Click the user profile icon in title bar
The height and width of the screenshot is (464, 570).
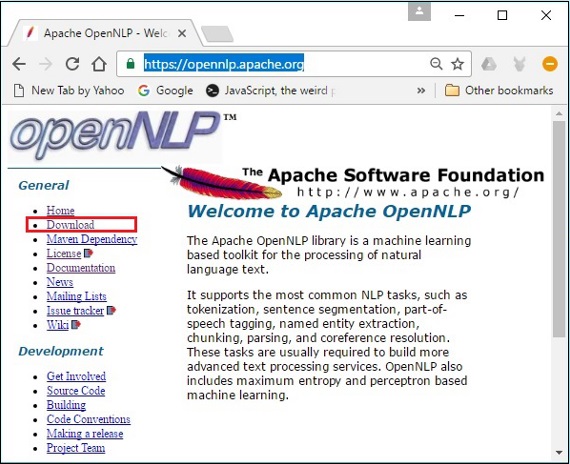pyautogui.click(x=419, y=12)
